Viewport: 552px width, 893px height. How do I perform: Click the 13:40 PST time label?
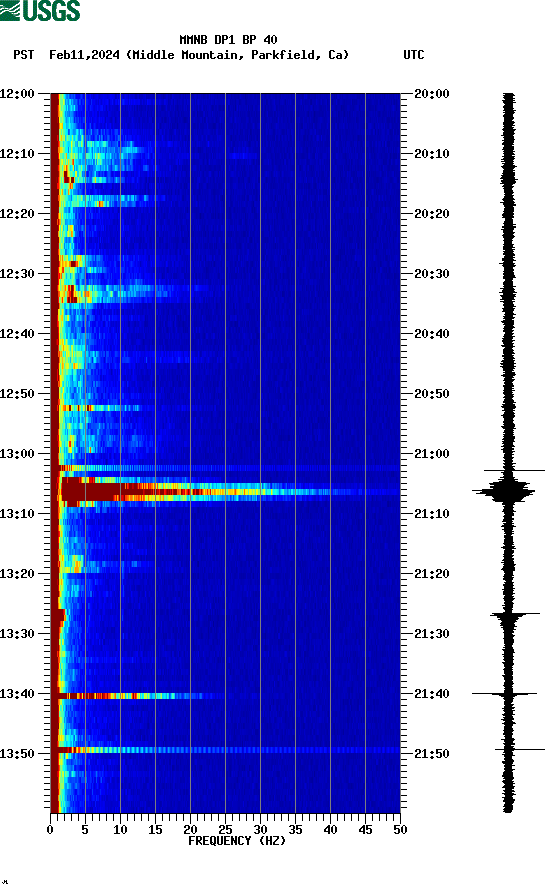[17, 694]
